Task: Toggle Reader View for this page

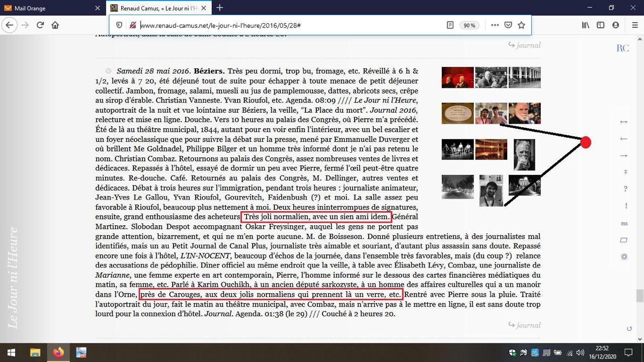Action: coord(450,25)
